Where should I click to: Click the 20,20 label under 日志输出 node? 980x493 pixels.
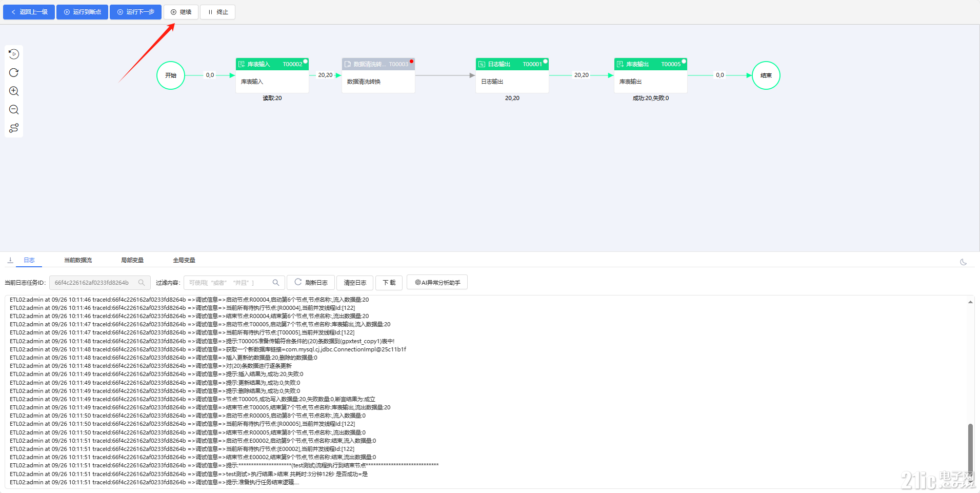click(x=512, y=98)
